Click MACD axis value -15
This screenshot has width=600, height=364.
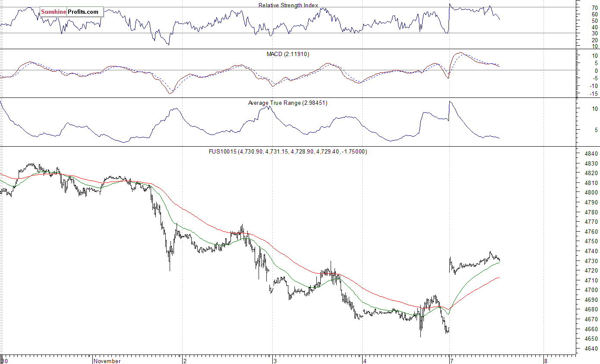pyautogui.click(x=594, y=93)
